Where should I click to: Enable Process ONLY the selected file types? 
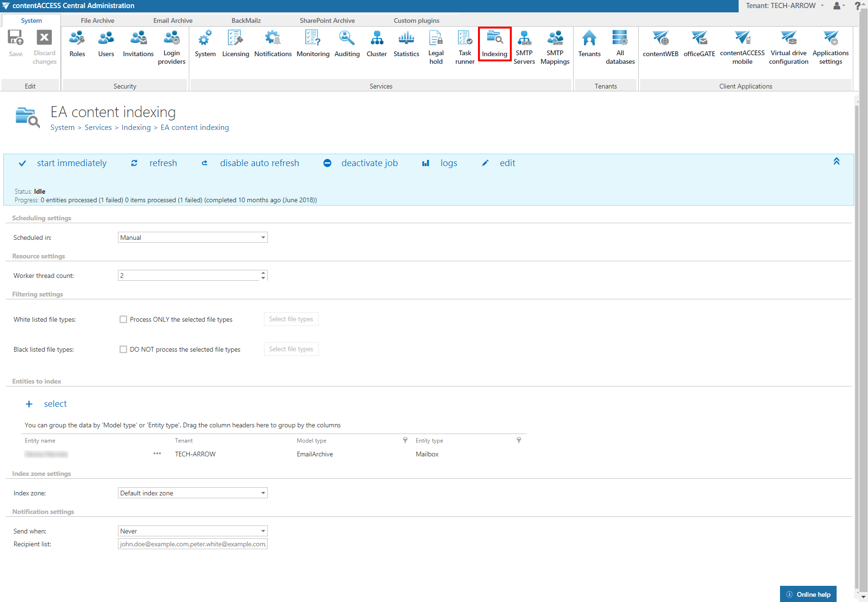(x=124, y=319)
